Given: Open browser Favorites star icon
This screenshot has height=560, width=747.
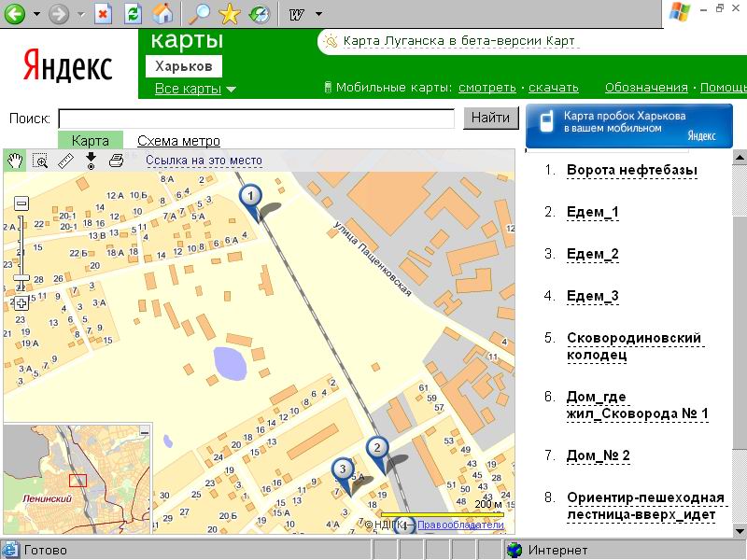Looking at the screenshot, I should (x=229, y=14).
